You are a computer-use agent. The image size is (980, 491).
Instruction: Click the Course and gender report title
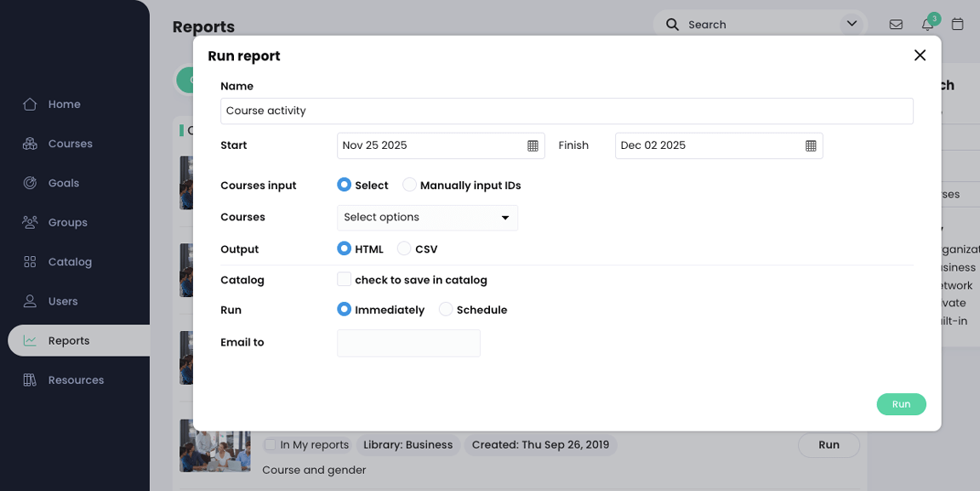[314, 470]
